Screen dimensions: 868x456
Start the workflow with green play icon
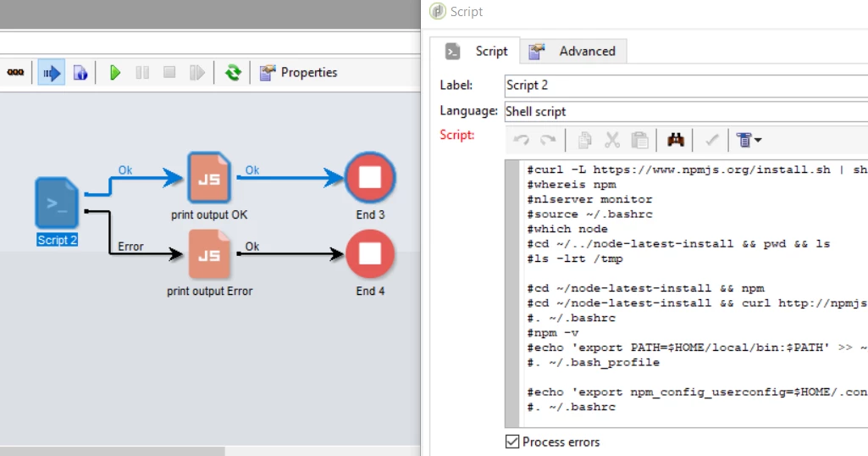[x=115, y=73]
